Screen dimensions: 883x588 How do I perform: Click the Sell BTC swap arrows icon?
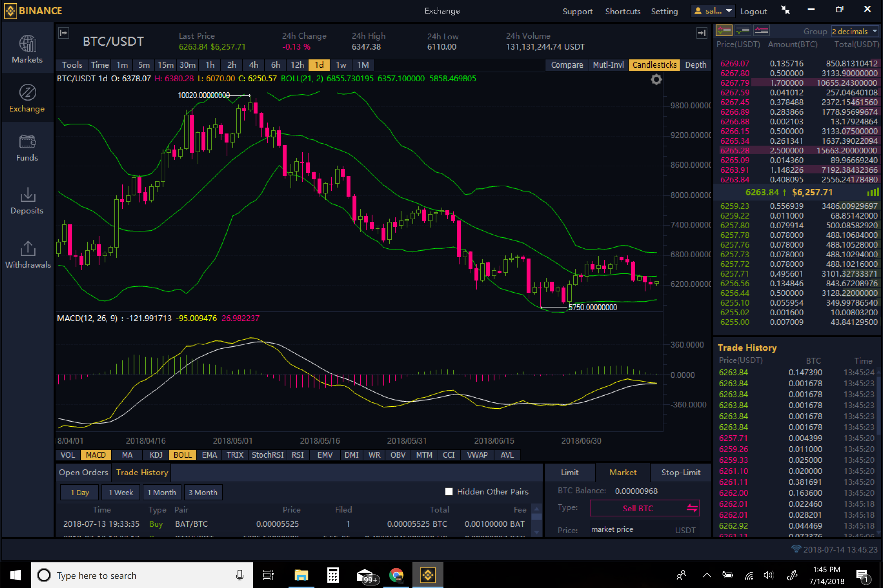[x=691, y=508]
